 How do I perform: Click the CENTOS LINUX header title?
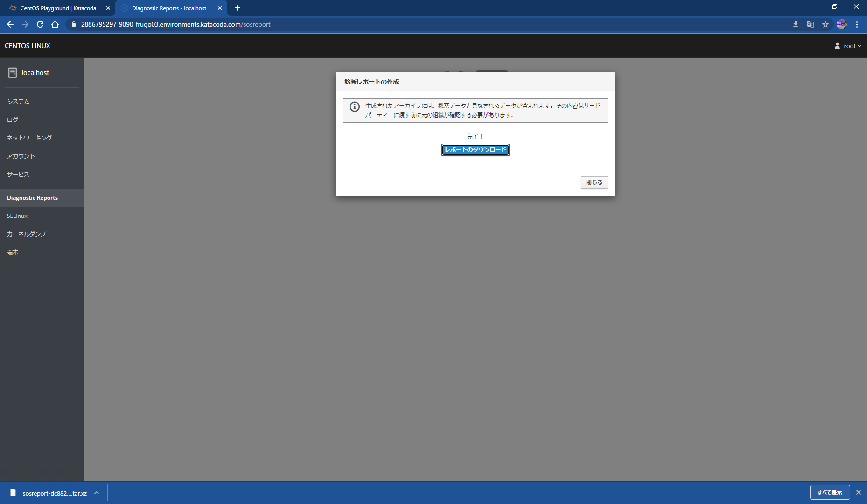pos(28,46)
